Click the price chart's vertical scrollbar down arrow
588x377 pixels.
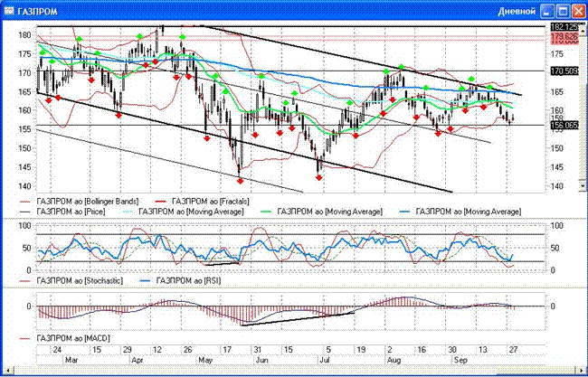coord(583,185)
